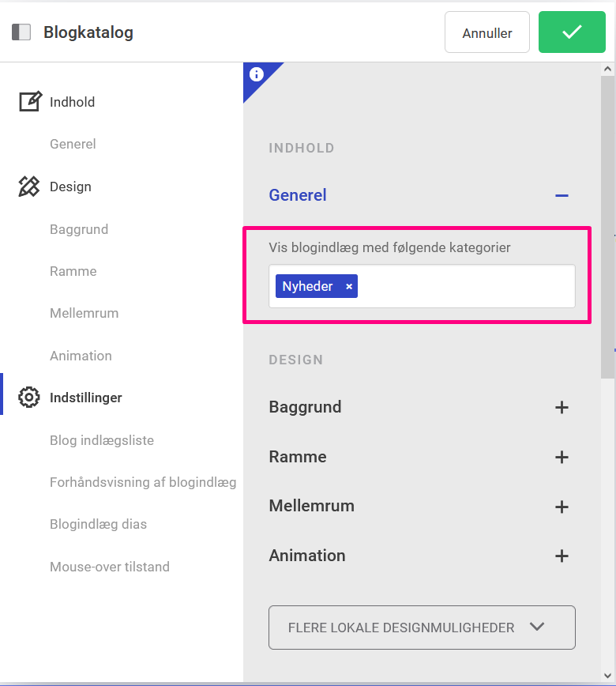Screen dimensions: 616x686
Task: Confirm changes with the green checkmark button
Action: (572, 32)
